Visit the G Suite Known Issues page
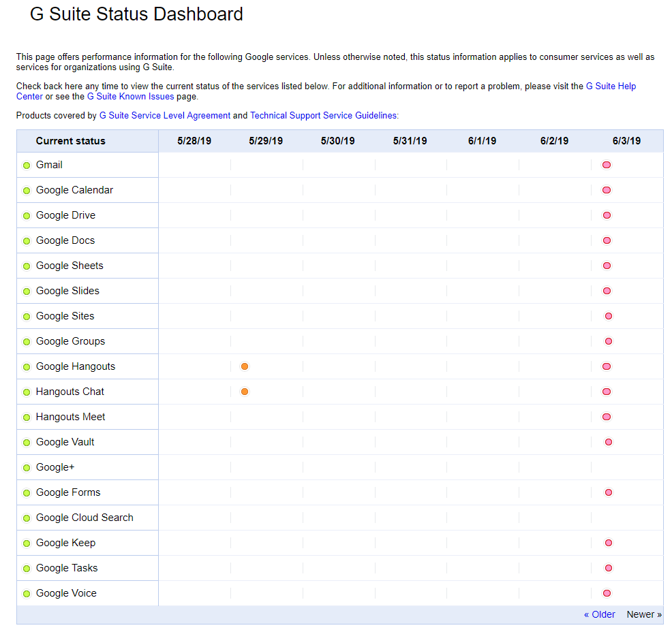Viewport: 672px width, 632px height. (130, 97)
